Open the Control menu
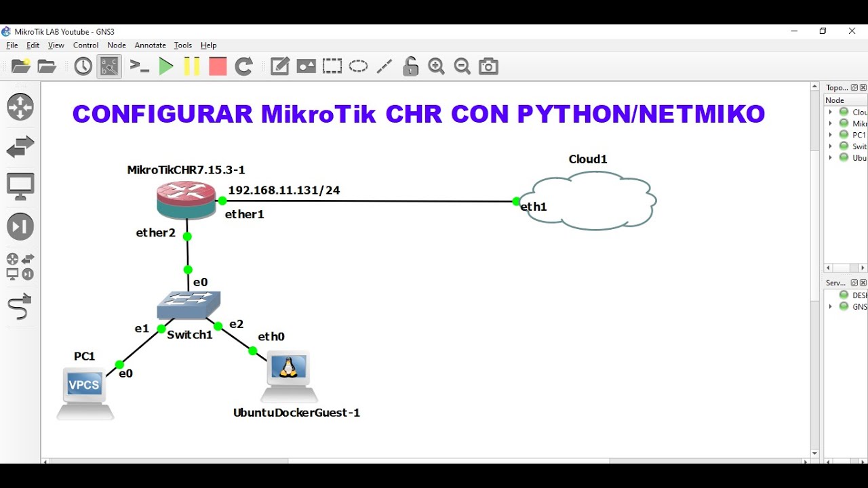Viewport: 868px width, 488px height. (x=86, y=45)
